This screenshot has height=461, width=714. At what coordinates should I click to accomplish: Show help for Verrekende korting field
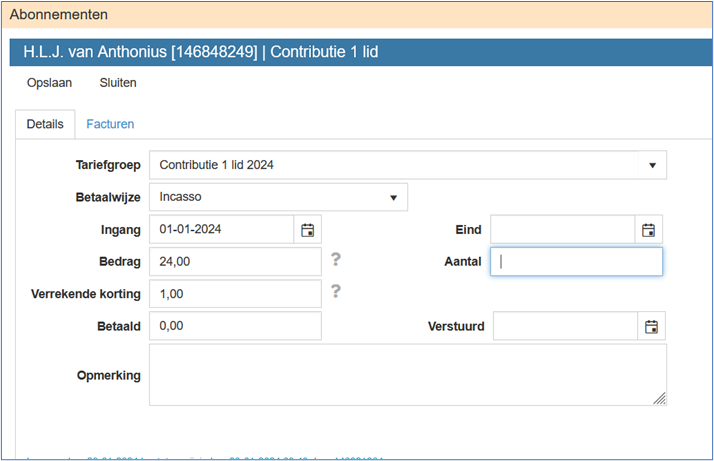click(336, 292)
